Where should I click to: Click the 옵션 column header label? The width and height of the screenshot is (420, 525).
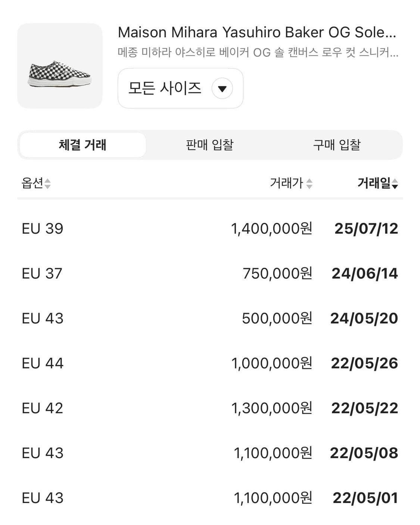(x=32, y=183)
